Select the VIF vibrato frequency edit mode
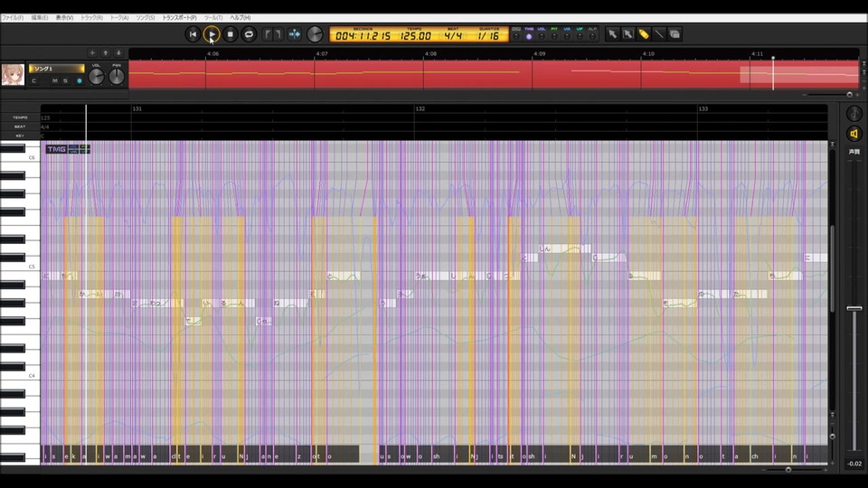868x488 pixels. (x=580, y=36)
